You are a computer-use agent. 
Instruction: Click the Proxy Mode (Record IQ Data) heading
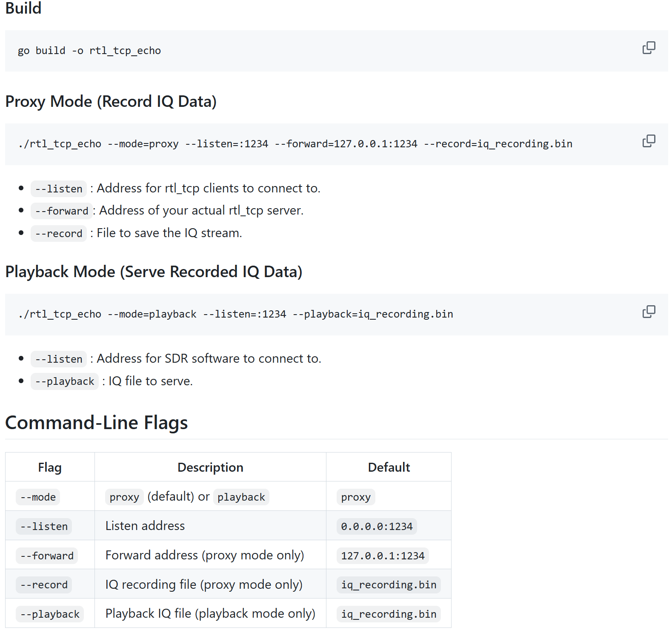coord(111,101)
